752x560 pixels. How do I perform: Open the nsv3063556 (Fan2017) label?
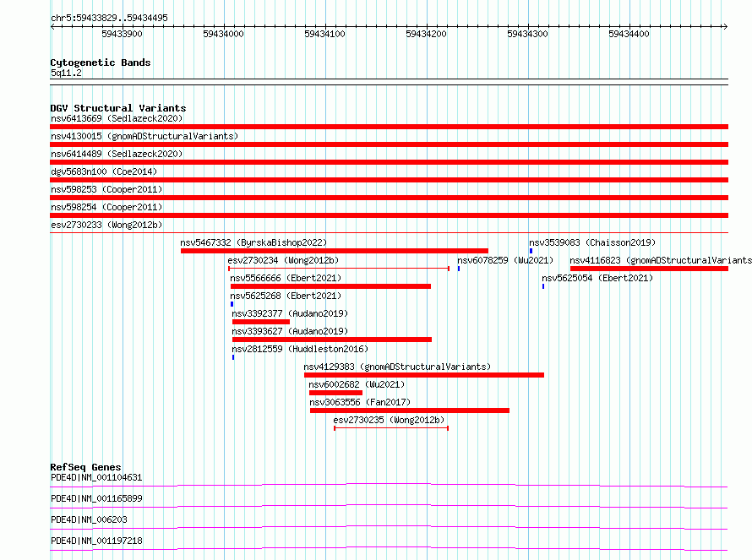(x=360, y=402)
